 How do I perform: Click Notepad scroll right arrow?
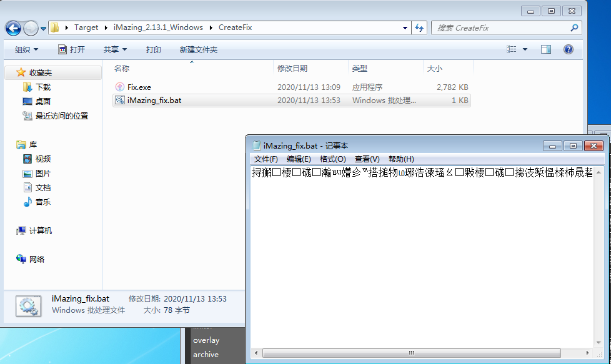point(588,353)
